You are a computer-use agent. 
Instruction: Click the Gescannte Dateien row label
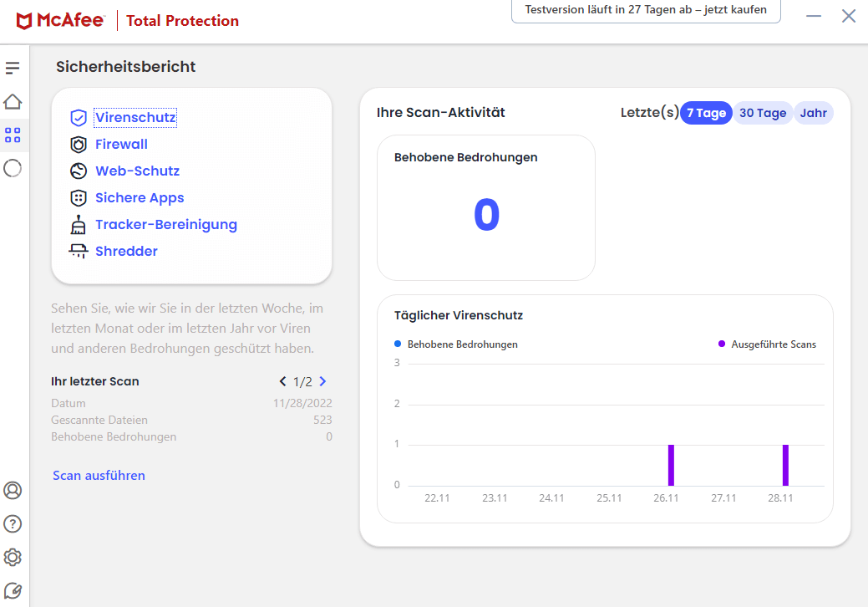click(99, 420)
